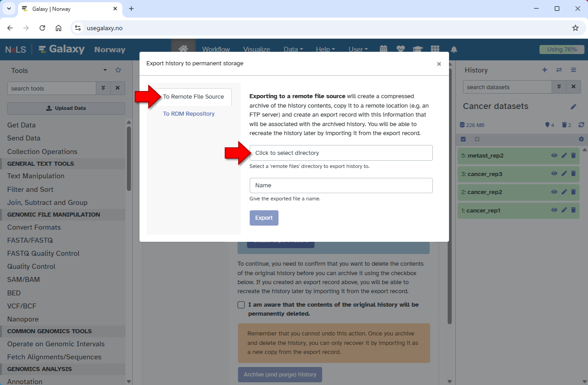Delete the metast_rep2 dataset via trash icon
The height and width of the screenshot is (385, 588).
(x=573, y=156)
